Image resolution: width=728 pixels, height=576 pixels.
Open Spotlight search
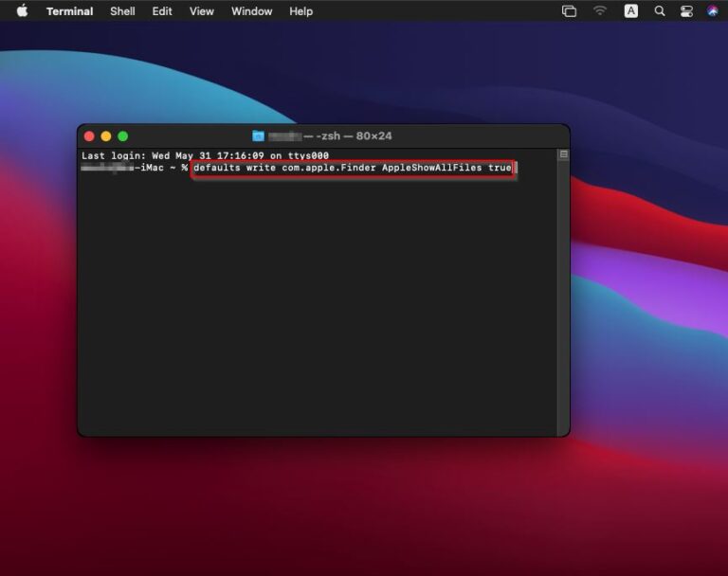click(x=660, y=11)
